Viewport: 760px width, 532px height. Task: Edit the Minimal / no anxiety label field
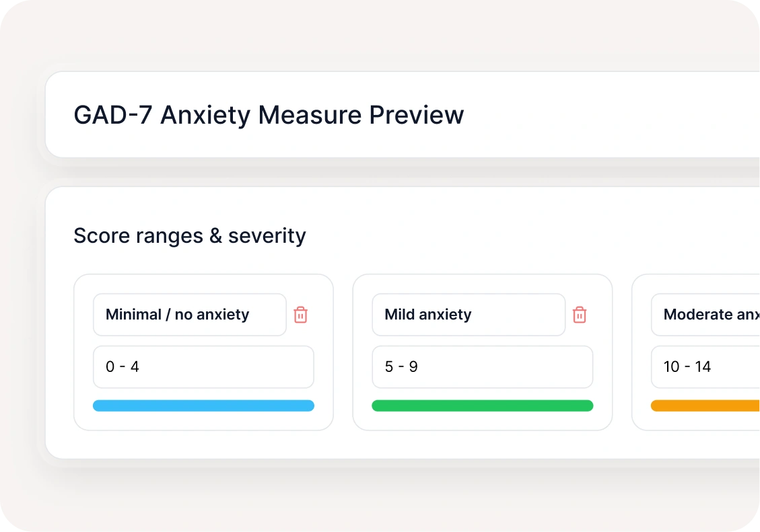(189, 315)
